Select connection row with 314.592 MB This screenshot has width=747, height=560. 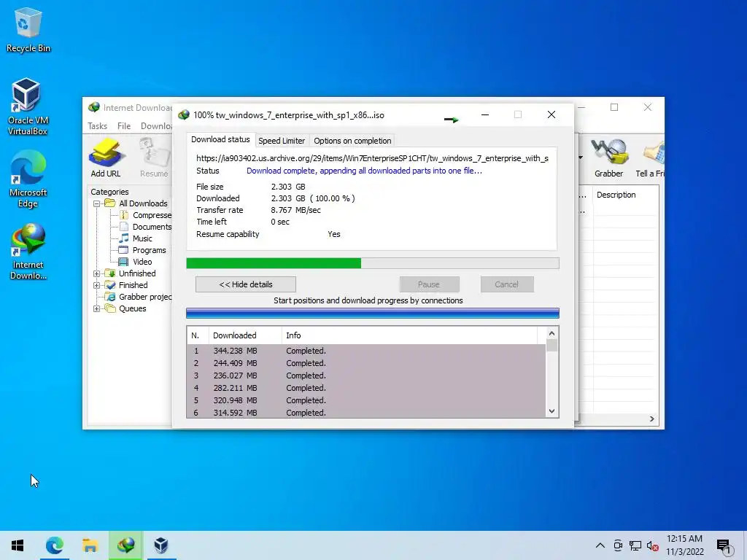point(366,413)
